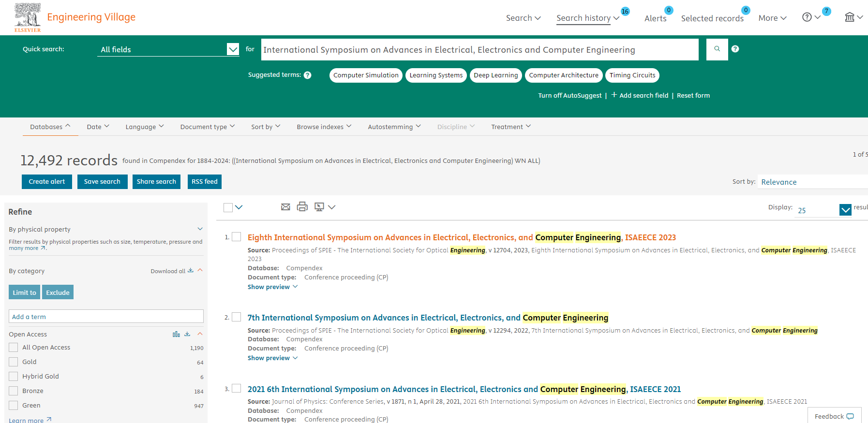Print selected records printer icon
The image size is (868, 423).
tap(302, 207)
